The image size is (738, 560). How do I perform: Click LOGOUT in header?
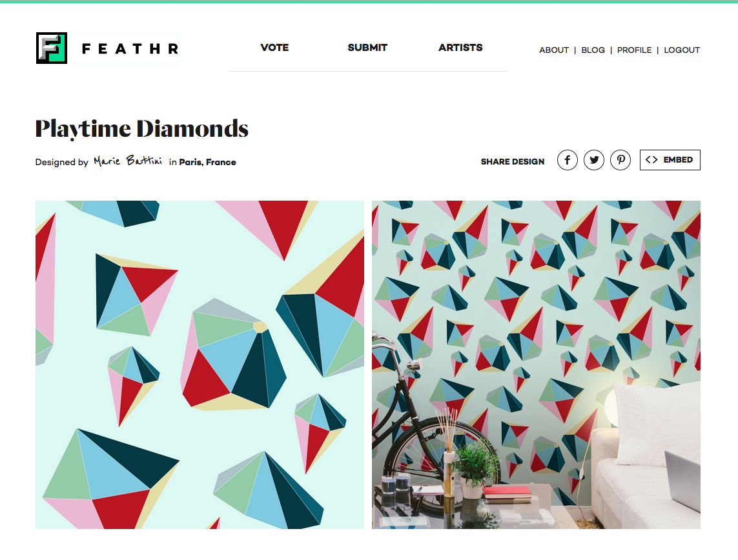[x=682, y=50]
